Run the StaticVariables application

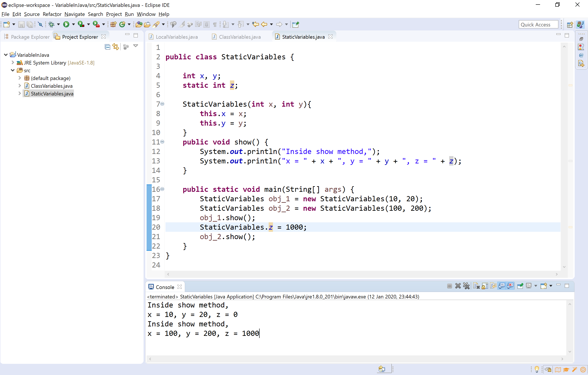coord(66,24)
